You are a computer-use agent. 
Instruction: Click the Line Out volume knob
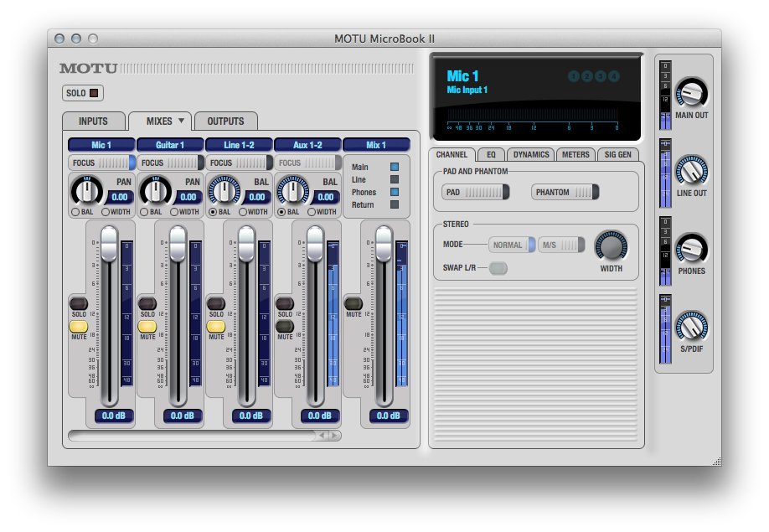[x=690, y=171]
